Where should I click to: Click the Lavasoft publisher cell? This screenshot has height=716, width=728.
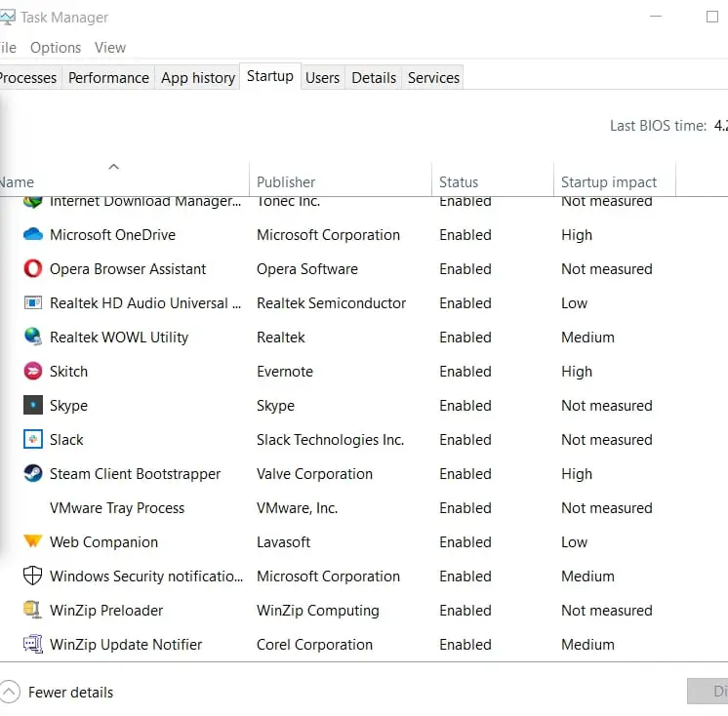point(284,542)
